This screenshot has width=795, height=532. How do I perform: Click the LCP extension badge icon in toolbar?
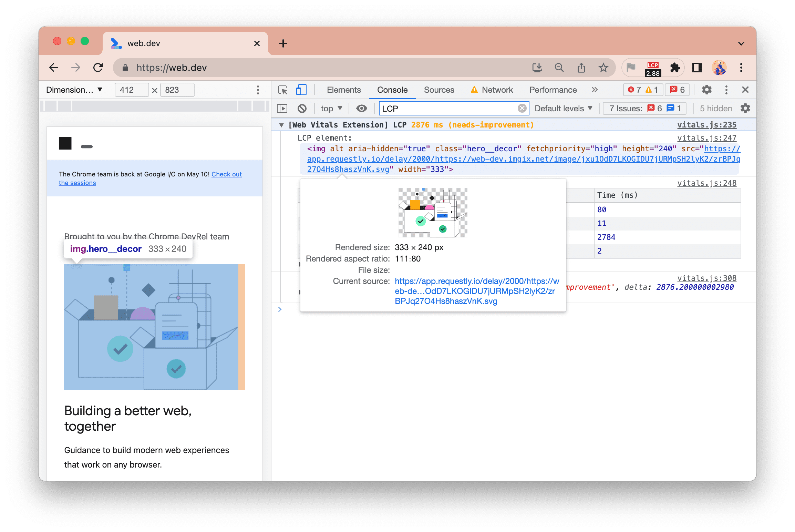pos(651,66)
